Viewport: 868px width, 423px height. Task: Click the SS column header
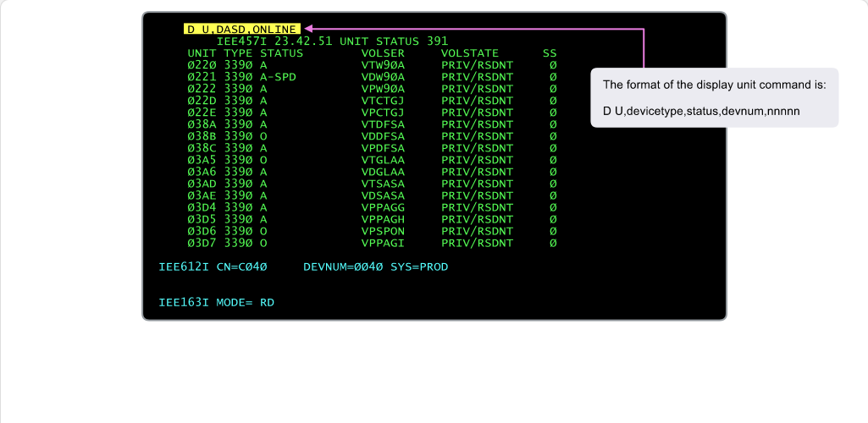point(550,53)
